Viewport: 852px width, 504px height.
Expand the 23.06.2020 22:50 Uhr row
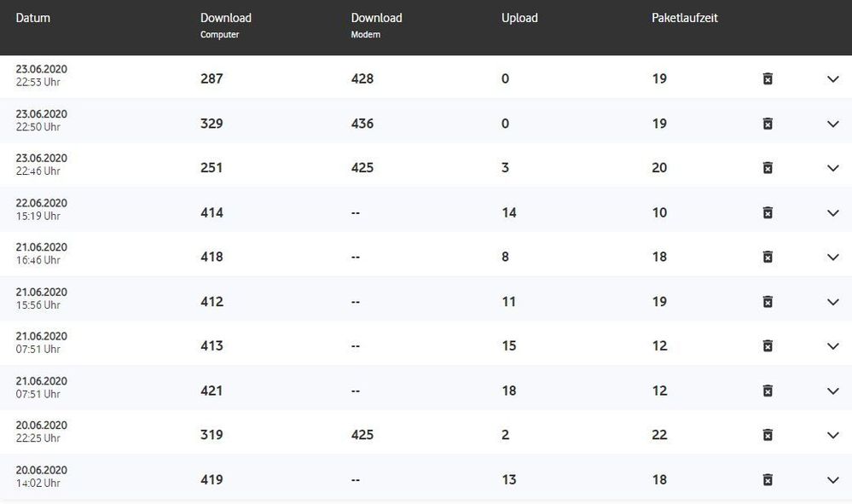point(833,124)
